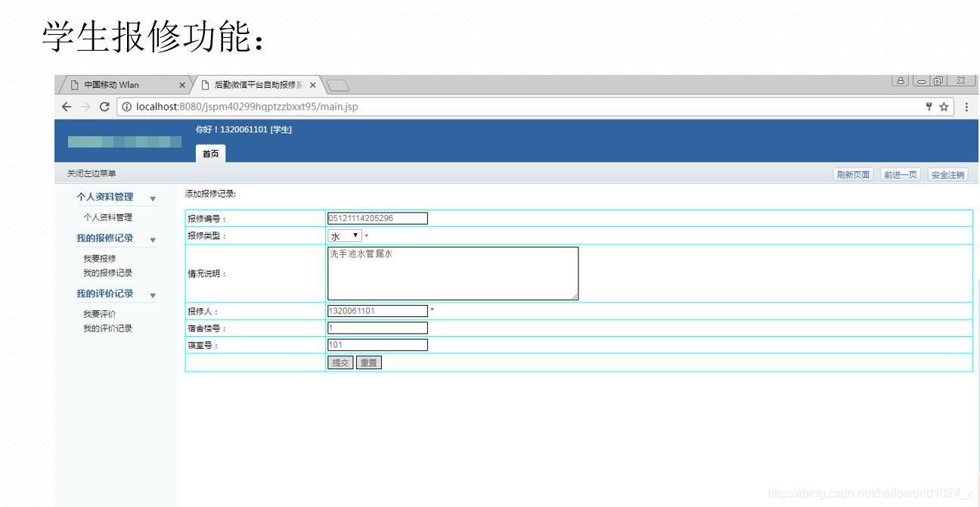This screenshot has width=980, height=507.
Task: Click the 重置 reset button
Action: point(369,363)
